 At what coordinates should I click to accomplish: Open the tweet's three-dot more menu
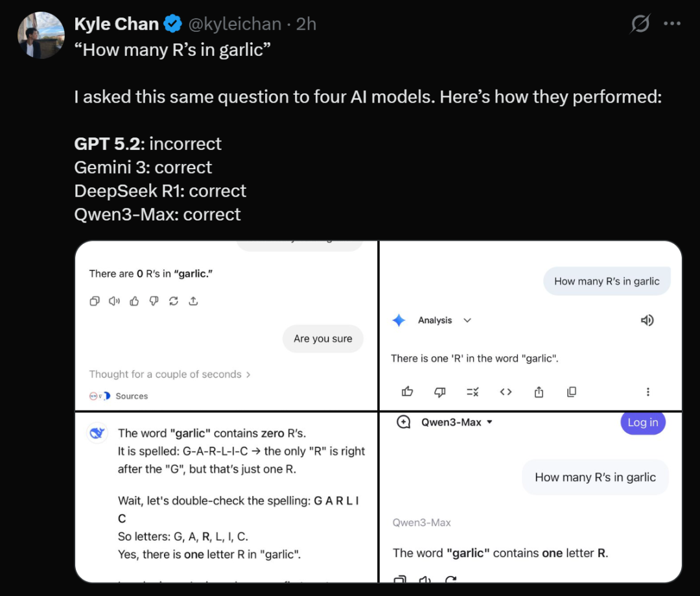(x=672, y=25)
